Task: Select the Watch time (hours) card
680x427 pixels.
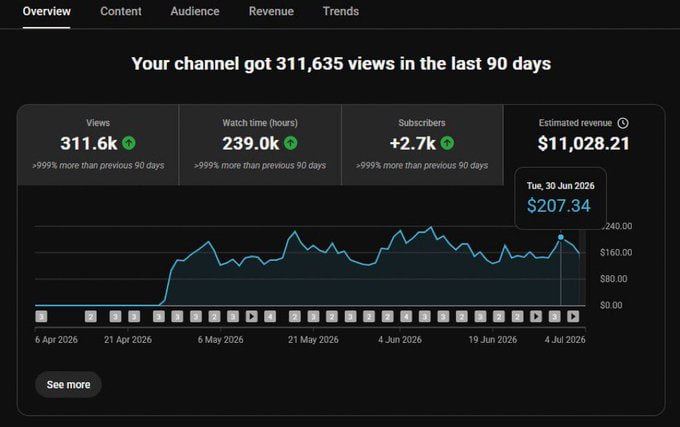Action: click(260, 145)
